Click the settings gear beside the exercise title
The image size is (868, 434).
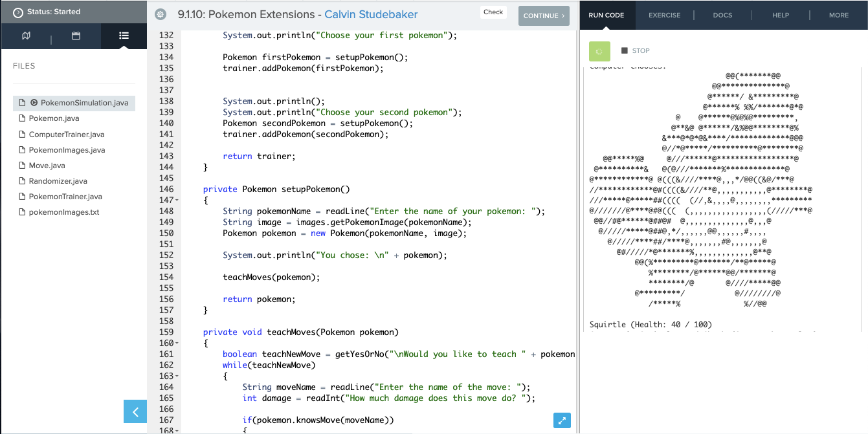pyautogui.click(x=160, y=14)
